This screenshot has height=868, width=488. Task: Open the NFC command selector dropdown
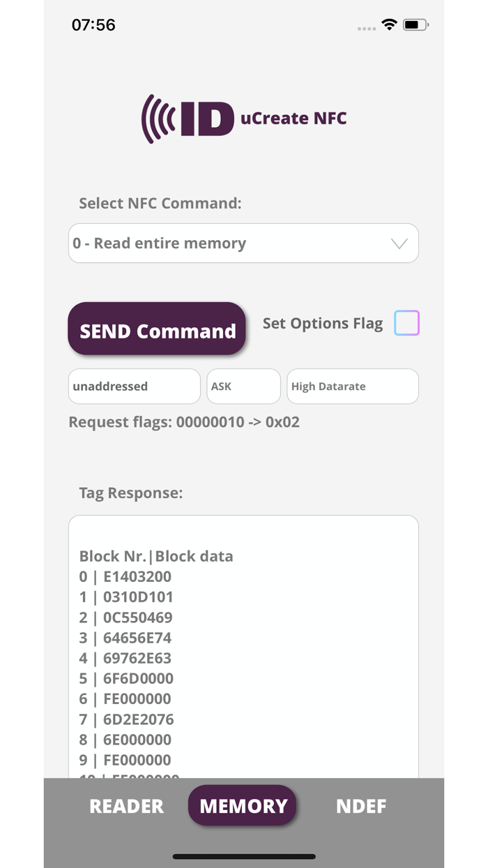pos(243,243)
